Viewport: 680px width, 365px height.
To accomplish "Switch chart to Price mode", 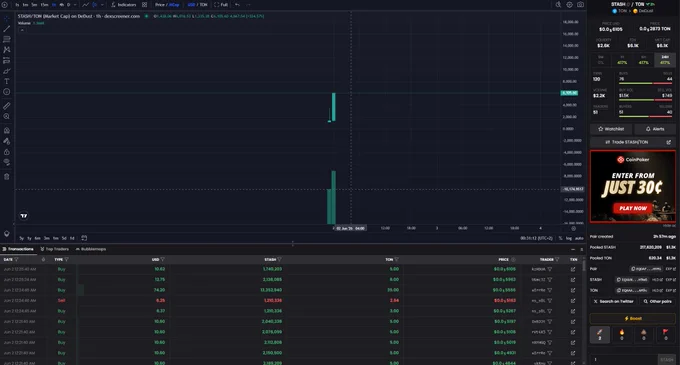I will [160, 5].
